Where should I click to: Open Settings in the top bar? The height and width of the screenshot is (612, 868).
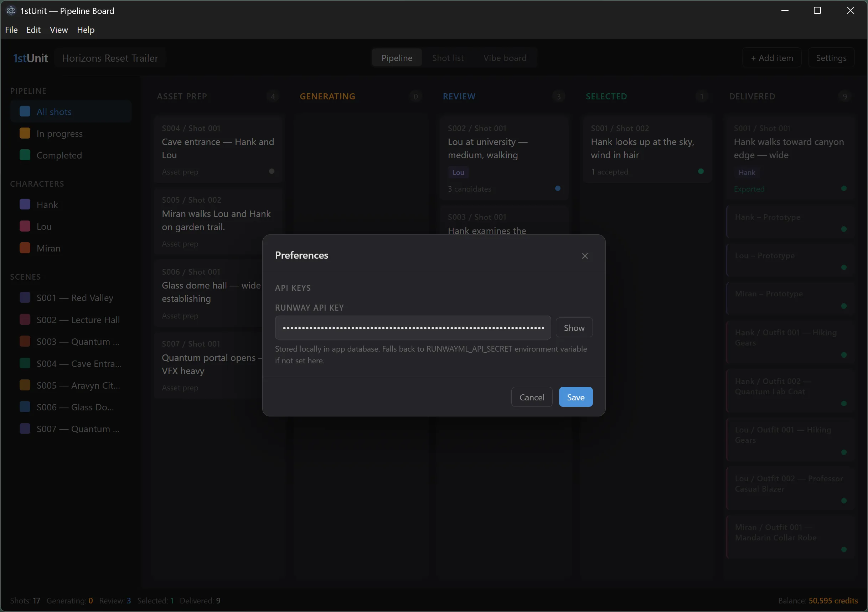[x=831, y=58]
